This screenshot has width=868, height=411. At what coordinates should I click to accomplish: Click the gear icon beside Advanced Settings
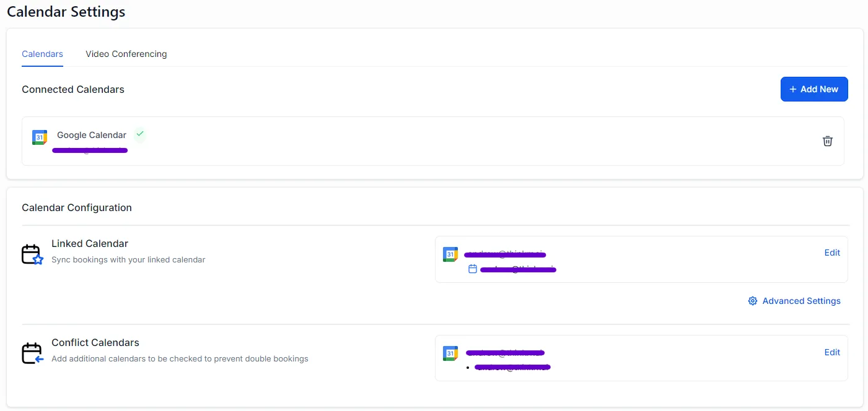(x=752, y=301)
